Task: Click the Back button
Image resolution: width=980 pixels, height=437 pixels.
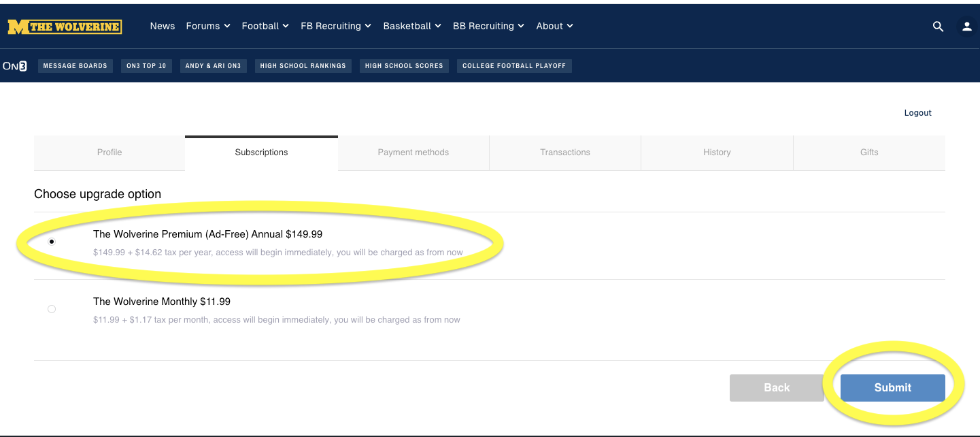Action: pos(777,387)
